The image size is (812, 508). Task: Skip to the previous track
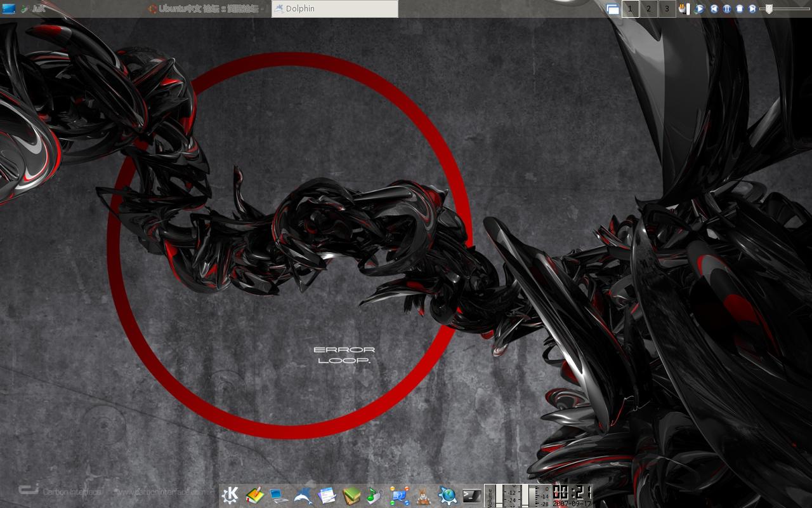(x=714, y=9)
